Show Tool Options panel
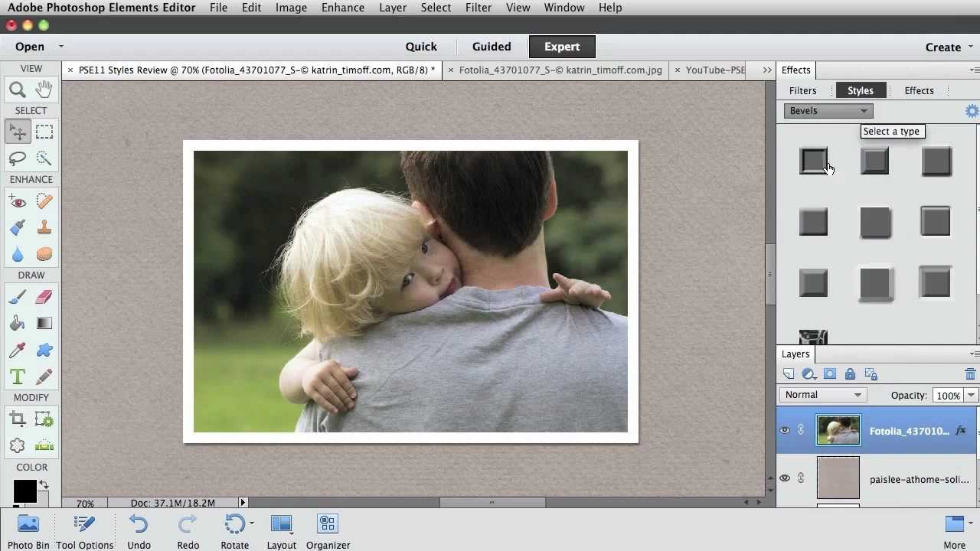 (x=84, y=532)
